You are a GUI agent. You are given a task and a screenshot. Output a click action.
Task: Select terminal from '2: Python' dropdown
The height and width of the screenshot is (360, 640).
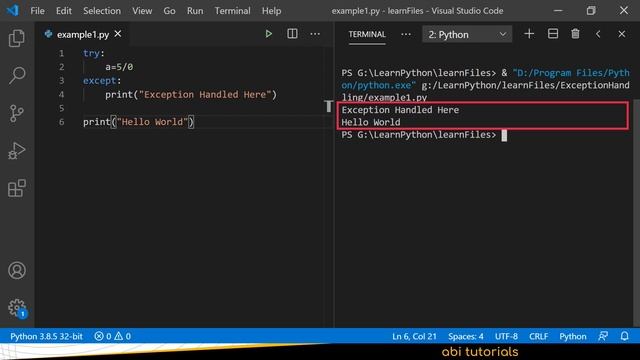pyautogui.click(x=467, y=34)
